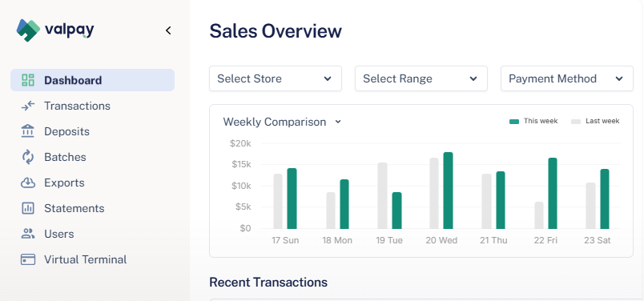Click the green bar for 21 Thu
The height and width of the screenshot is (301, 644).
501,200
